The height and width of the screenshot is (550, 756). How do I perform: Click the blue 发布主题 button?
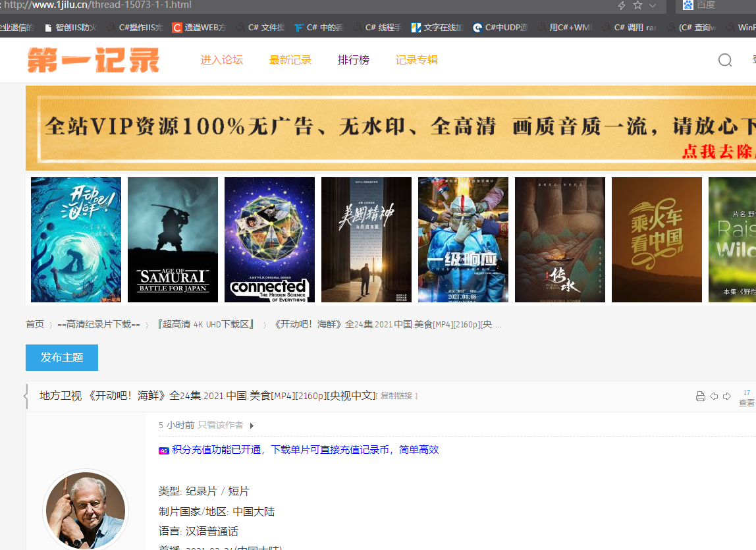[x=61, y=358]
